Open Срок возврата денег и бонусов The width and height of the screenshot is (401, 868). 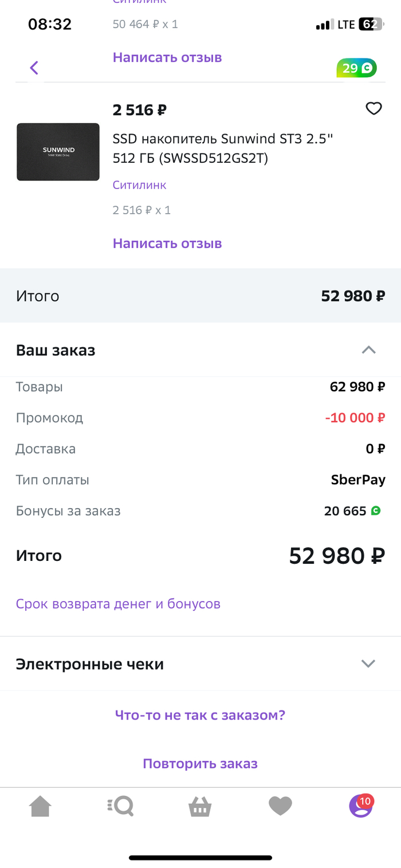click(x=118, y=604)
